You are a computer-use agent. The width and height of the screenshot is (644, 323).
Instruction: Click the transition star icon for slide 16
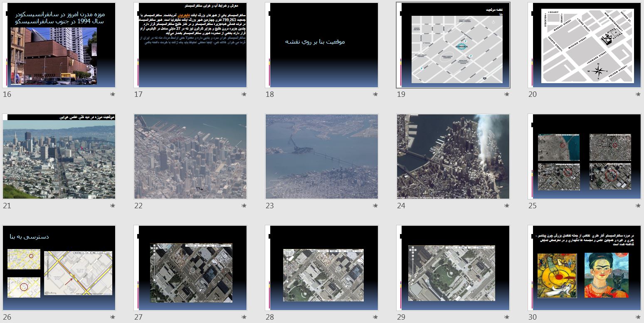point(113,94)
